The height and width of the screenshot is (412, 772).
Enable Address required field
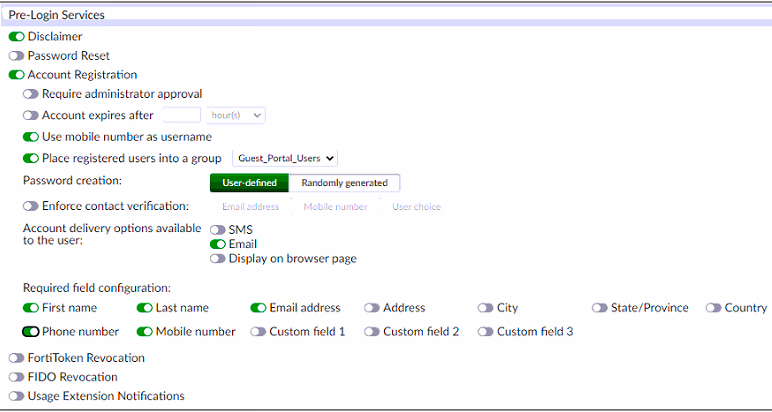click(372, 308)
